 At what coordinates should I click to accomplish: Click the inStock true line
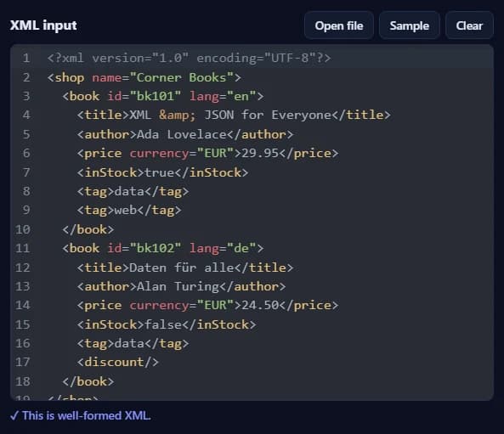(x=162, y=172)
